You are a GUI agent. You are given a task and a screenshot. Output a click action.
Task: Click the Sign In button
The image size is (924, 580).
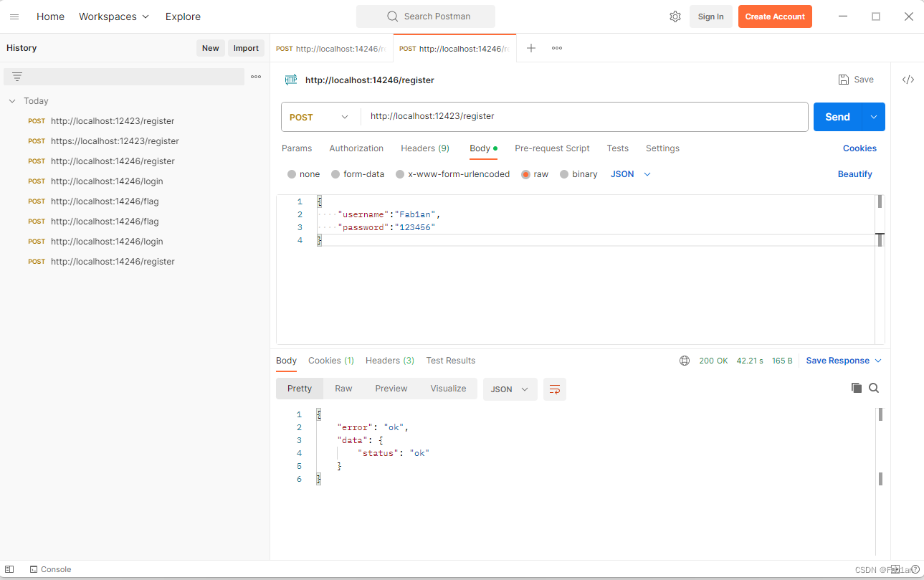[711, 16]
